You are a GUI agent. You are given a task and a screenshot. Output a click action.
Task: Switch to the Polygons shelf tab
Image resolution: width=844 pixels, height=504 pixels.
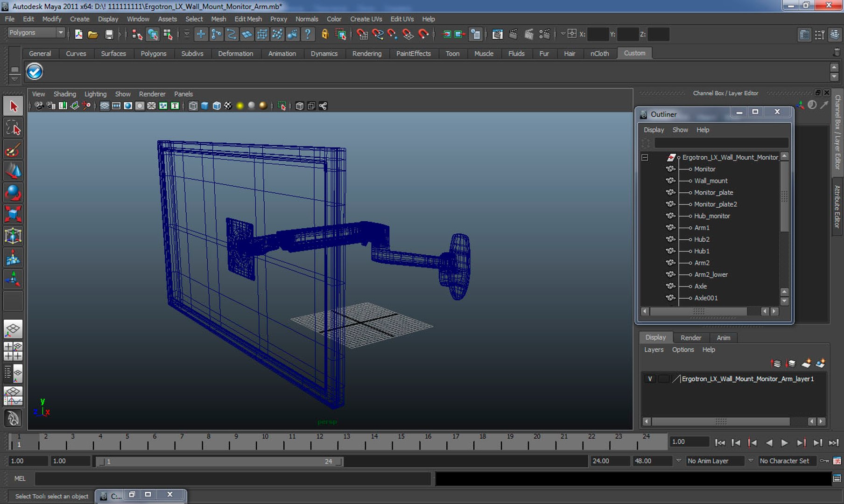pos(153,53)
